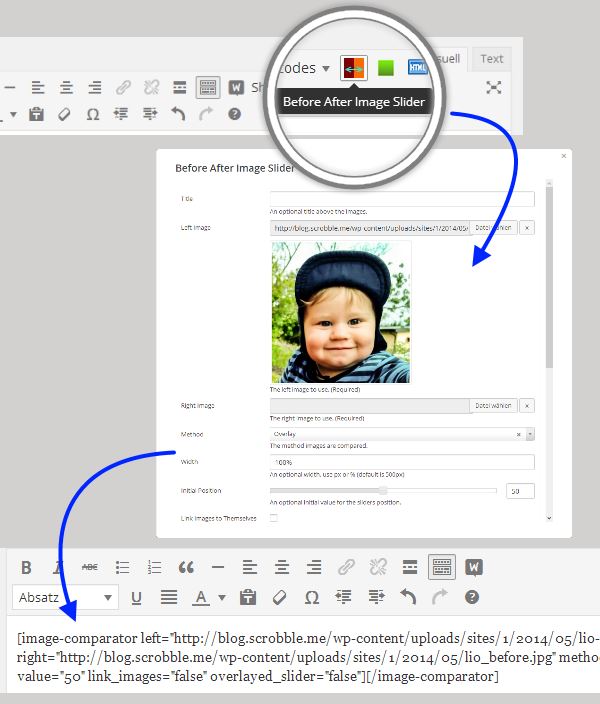Toggle the toolbar kitchen sink in top toolbar
Viewport: 600px width, 704px height.
208,87
